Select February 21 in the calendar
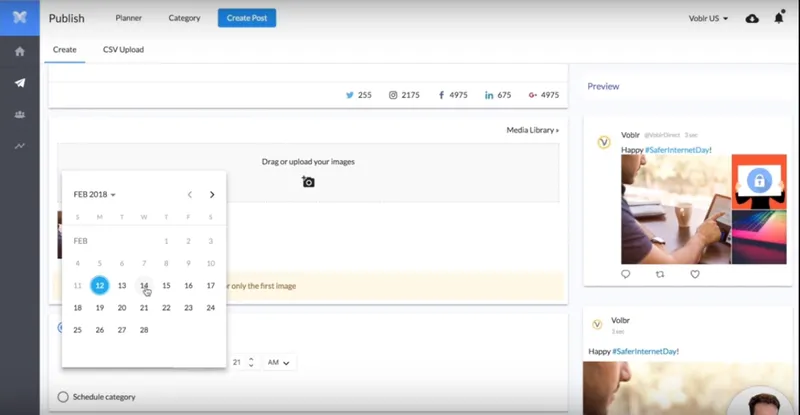The image size is (800, 415). tap(144, 308)
